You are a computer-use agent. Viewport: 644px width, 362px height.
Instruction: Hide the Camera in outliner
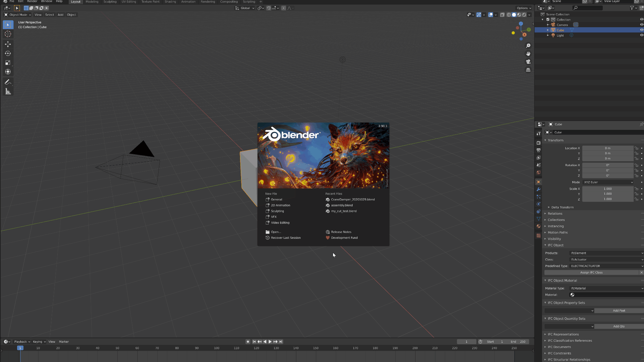pyautogui.click(x=642, y=25)
